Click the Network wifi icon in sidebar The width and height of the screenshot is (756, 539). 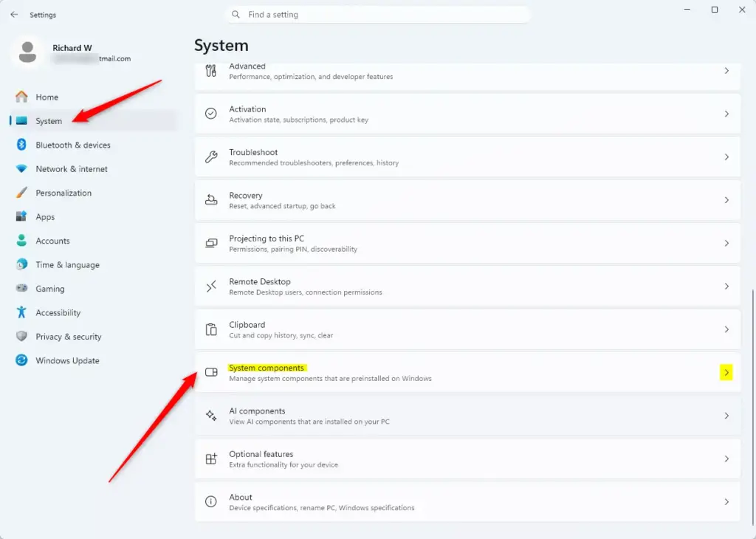point(21,168)
